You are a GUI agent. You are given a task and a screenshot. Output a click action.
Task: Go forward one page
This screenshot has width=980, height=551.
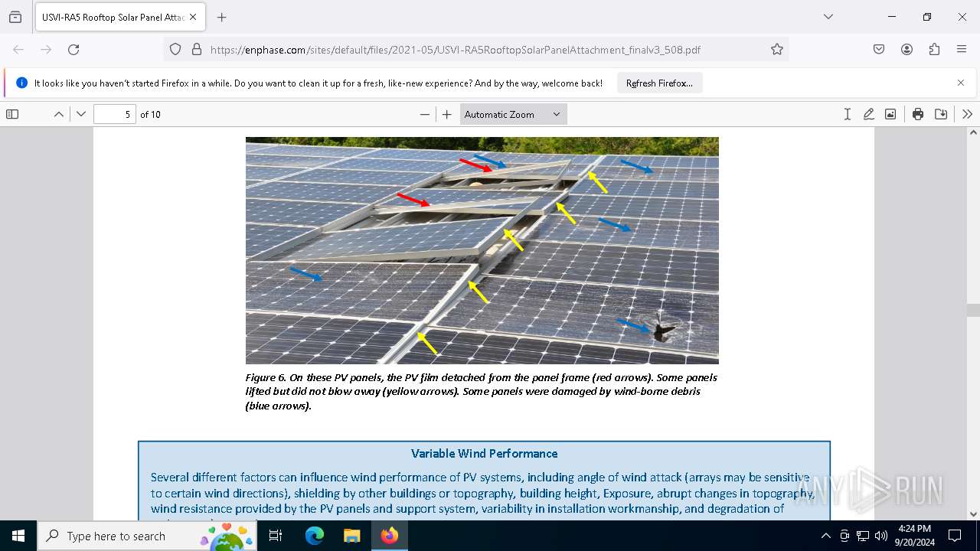(46, 49)
